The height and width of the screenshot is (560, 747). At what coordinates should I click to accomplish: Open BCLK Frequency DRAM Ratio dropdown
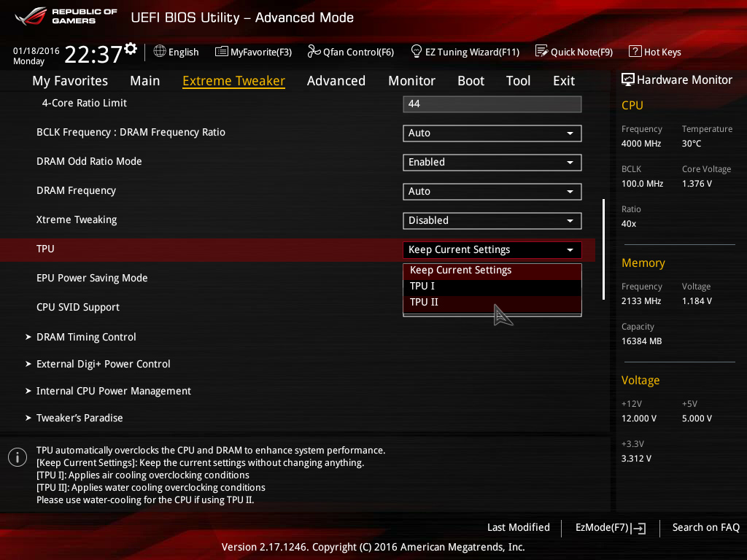492,133
